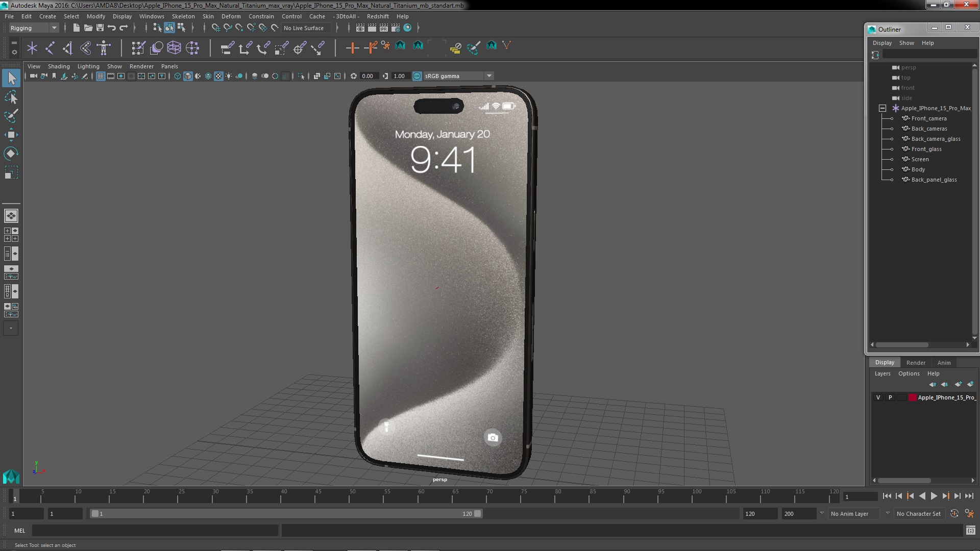Image resolution: width=980 pixels, height=551 pixels.
Task: Toggle layer playback P box
Action: click(x=890, y=397)
